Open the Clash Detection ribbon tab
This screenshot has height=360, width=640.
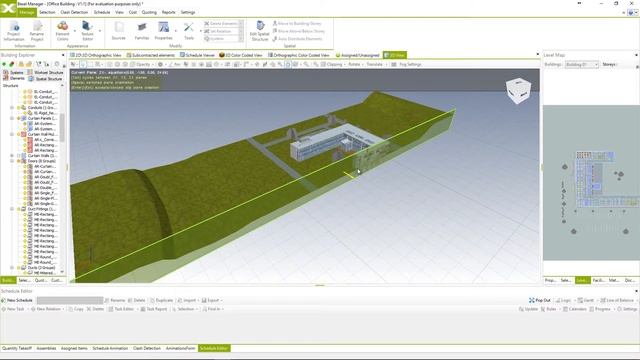click(x=74, y=12)
